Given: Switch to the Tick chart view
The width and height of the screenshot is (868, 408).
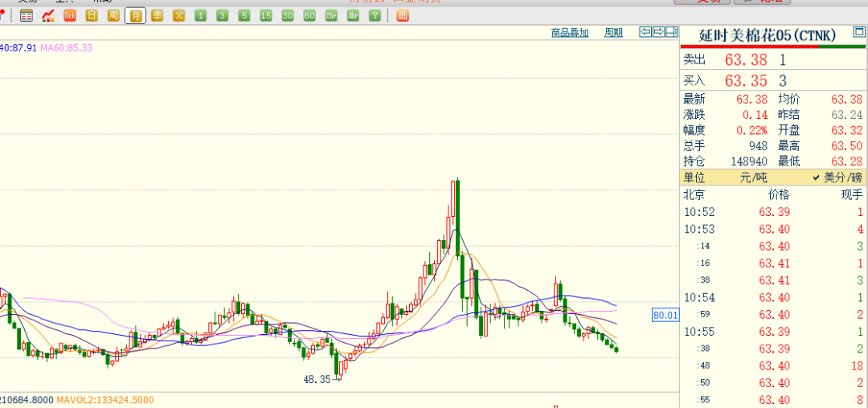Looking at the screenshot, I should [70, 15].
